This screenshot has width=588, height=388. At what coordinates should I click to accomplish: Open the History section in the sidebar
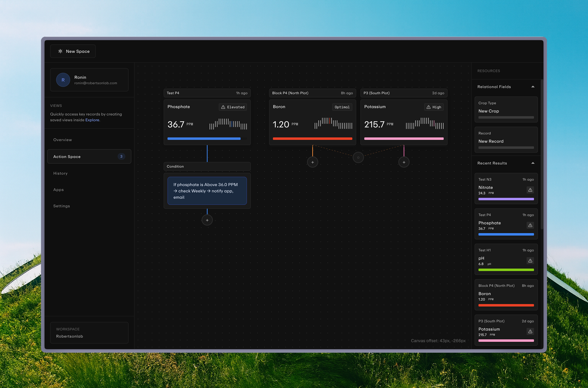click(x=60, y=173)
